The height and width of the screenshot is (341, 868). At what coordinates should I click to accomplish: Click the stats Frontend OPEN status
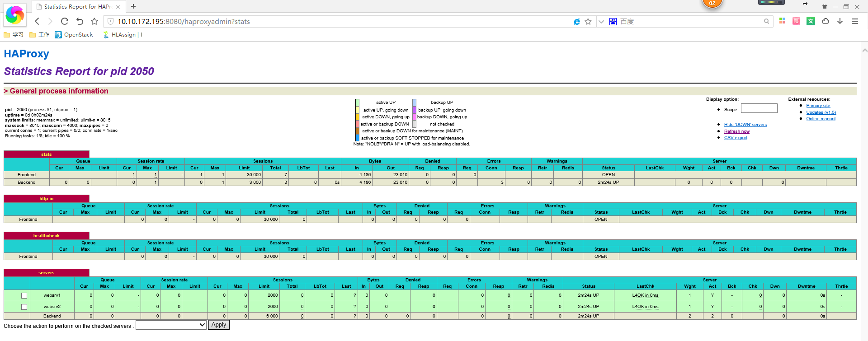[x=608, y=175]
